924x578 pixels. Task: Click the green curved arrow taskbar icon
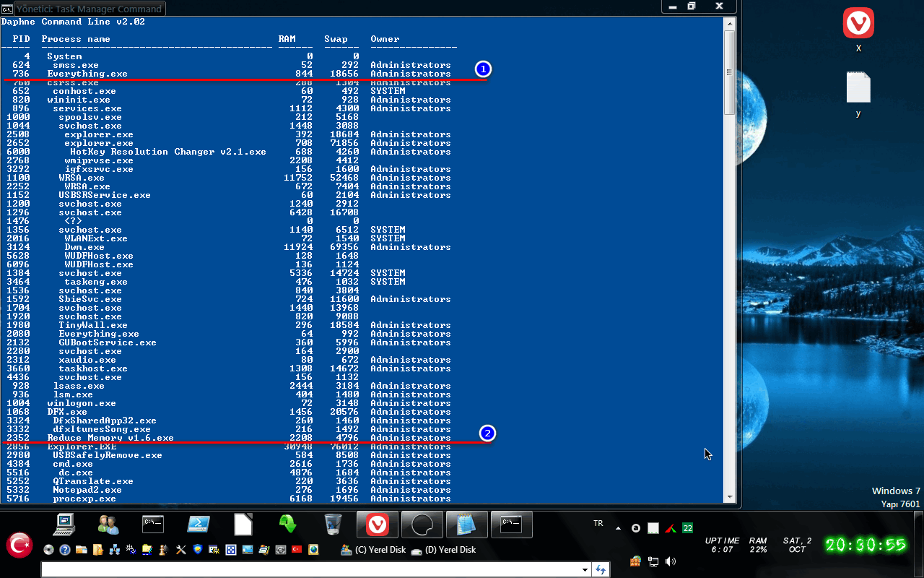point(288,524)
